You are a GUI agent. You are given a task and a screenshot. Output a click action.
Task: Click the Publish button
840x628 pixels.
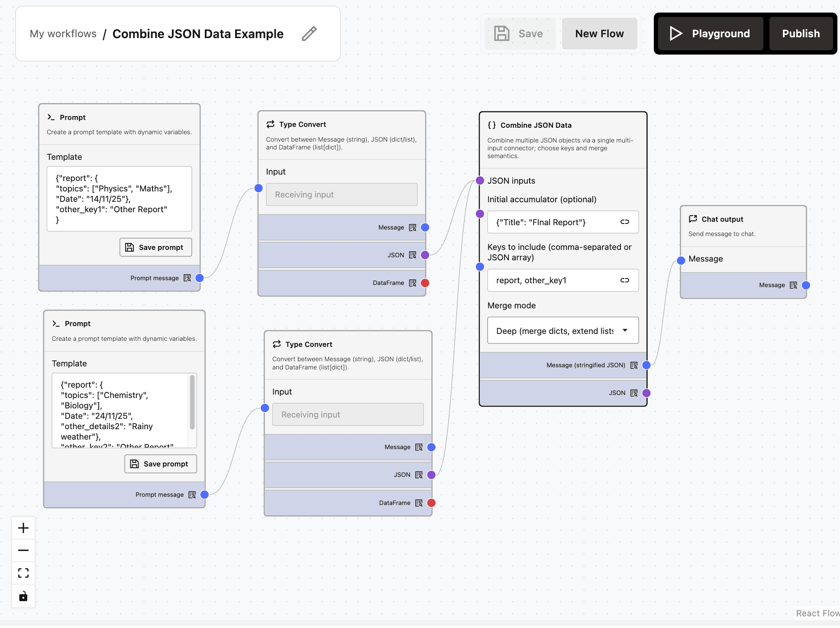(x=801, y=34)
